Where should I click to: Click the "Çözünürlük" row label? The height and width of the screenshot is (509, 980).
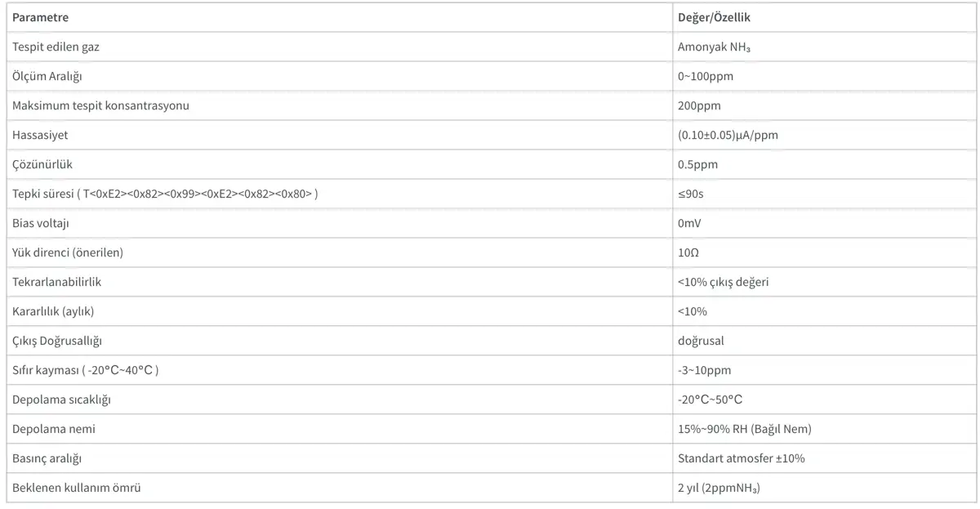click(x=42, y=164)
